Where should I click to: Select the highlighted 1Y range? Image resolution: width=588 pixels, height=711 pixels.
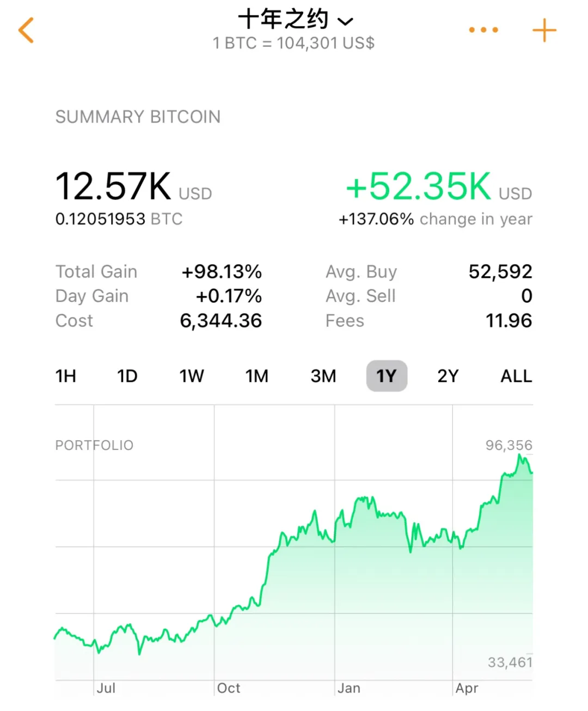click(x=387, y=376)
